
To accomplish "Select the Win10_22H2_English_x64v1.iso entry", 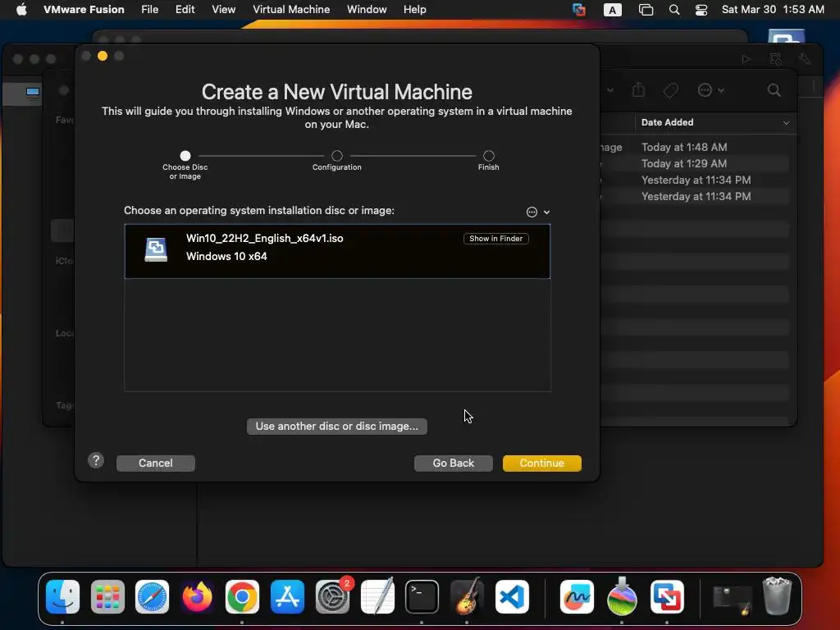I will pyautogui.click(x=337, y=251).
